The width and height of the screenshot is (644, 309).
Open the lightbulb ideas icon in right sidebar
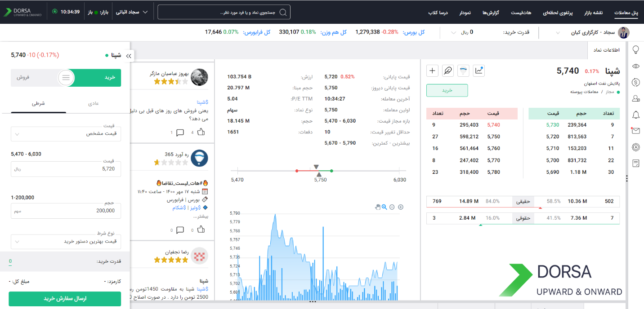(636, 50)
